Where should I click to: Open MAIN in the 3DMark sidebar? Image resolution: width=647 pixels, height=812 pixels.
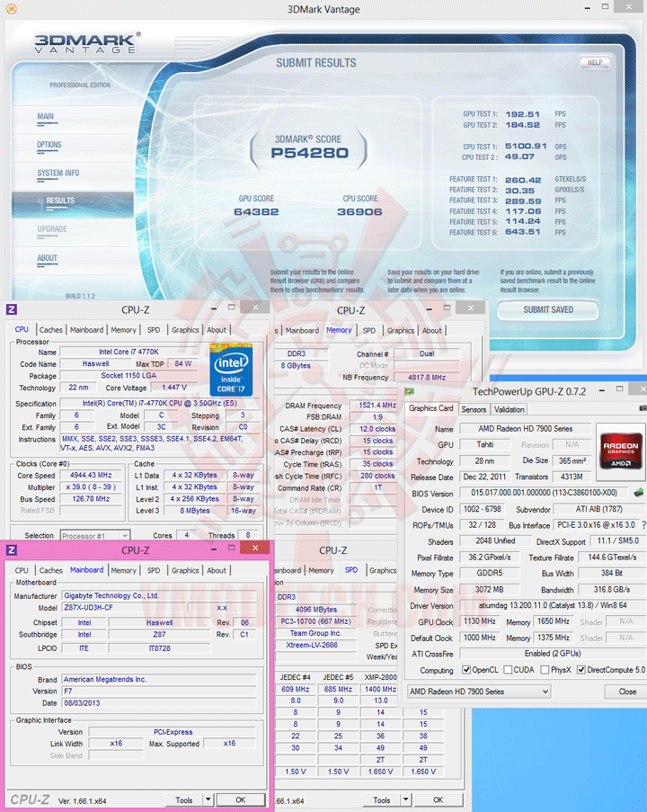(x=46, y=117)
